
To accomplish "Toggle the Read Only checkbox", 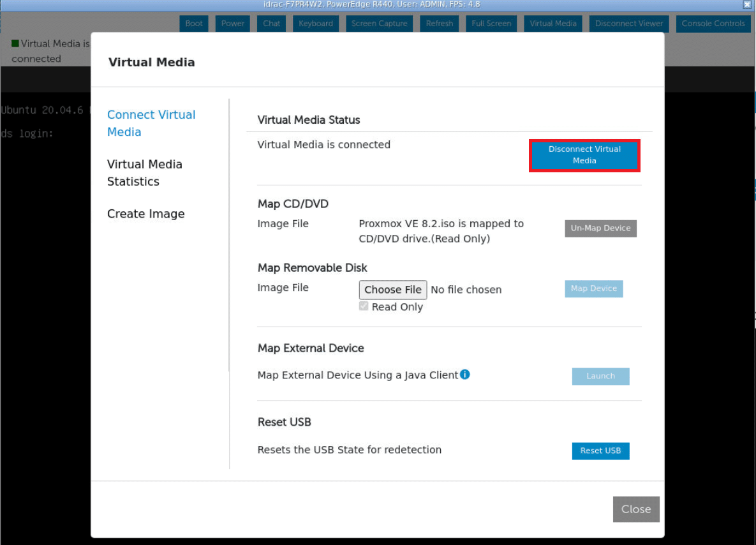I will (364, 306).
